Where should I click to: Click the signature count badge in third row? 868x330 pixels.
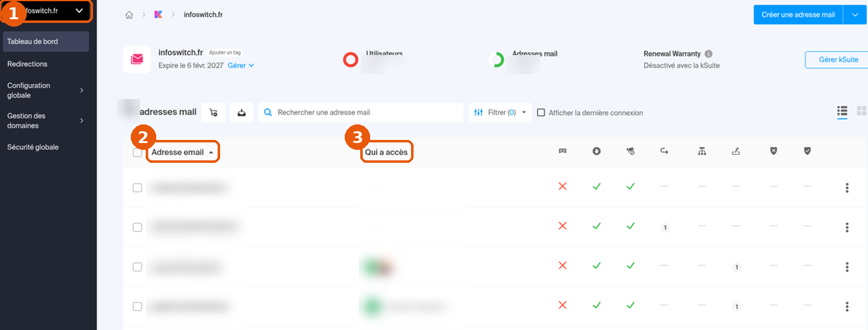tap(736, 267)
